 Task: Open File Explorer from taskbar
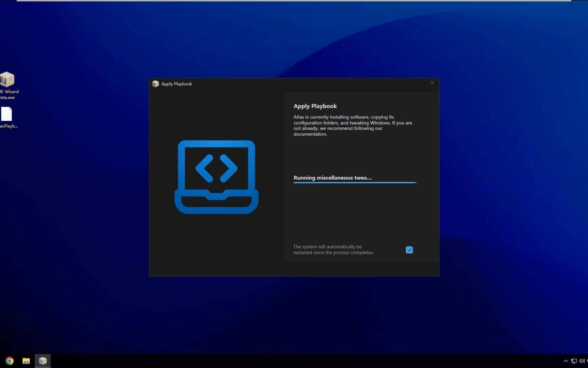[26, 361]
